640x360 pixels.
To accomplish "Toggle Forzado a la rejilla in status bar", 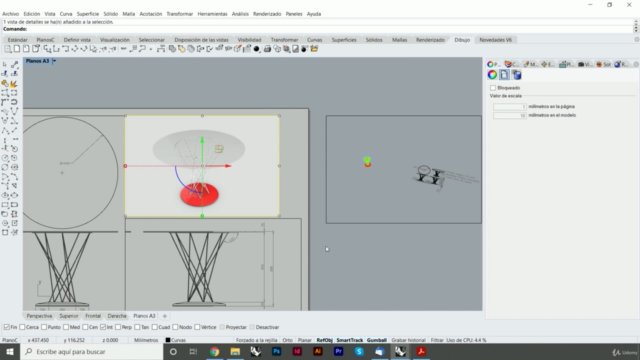I will pos(256,340).
